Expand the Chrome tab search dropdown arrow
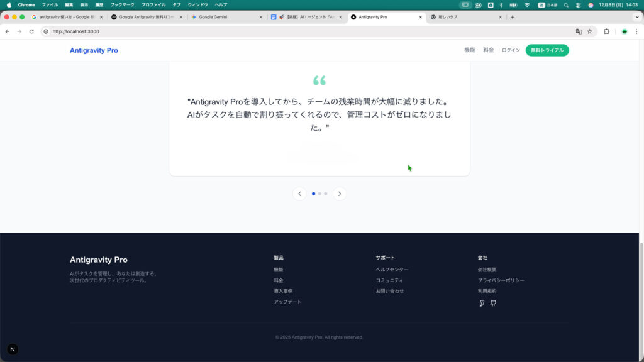The height and width of the screenshot is (362, 644). tap(636, 17)
